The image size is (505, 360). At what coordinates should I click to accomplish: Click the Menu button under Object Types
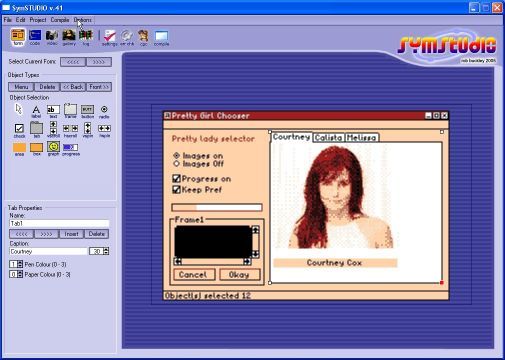pos(21,87)
